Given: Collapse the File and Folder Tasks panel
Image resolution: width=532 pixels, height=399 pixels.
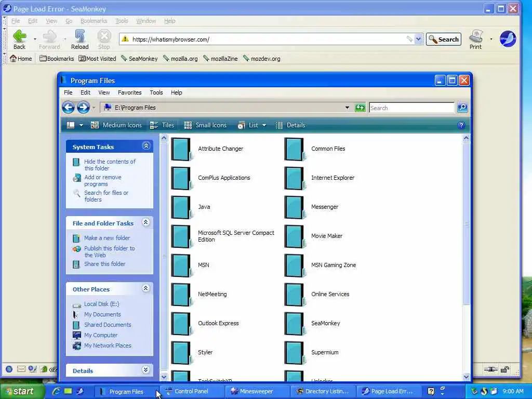Looking at the screenshot, I should [x=146, y=222].
